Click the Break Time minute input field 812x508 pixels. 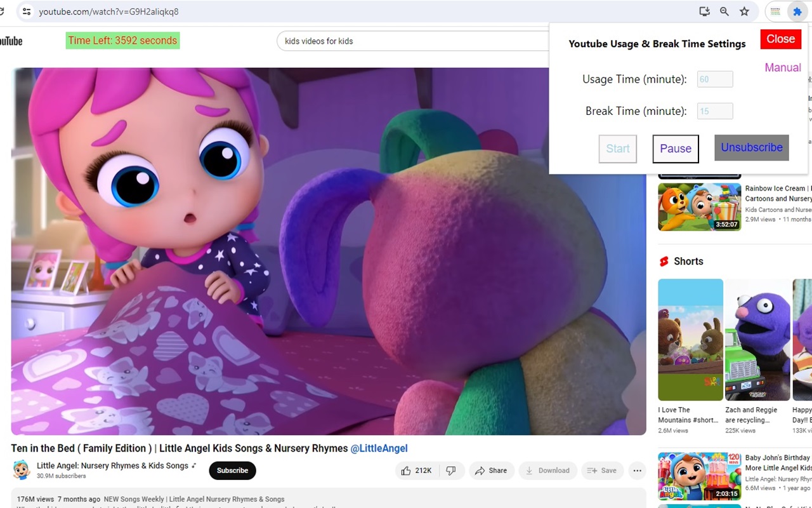pos(715,111)
